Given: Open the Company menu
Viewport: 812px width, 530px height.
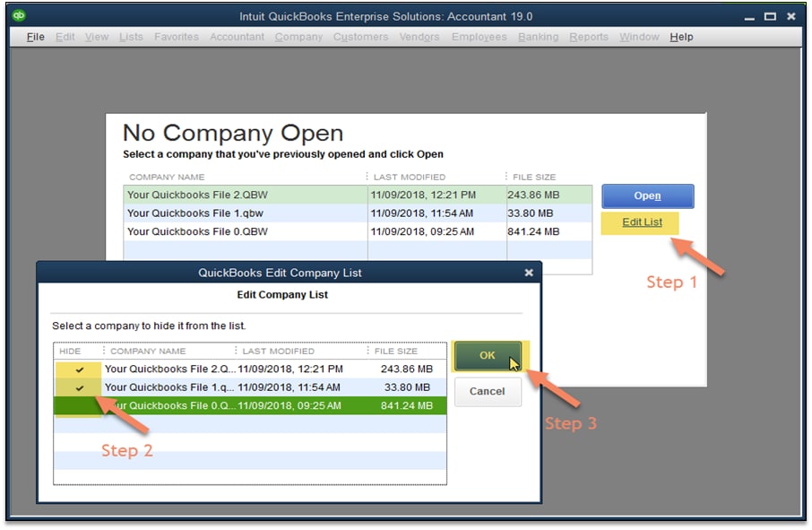Looking at the screenshot, I should tap(298, 37).
